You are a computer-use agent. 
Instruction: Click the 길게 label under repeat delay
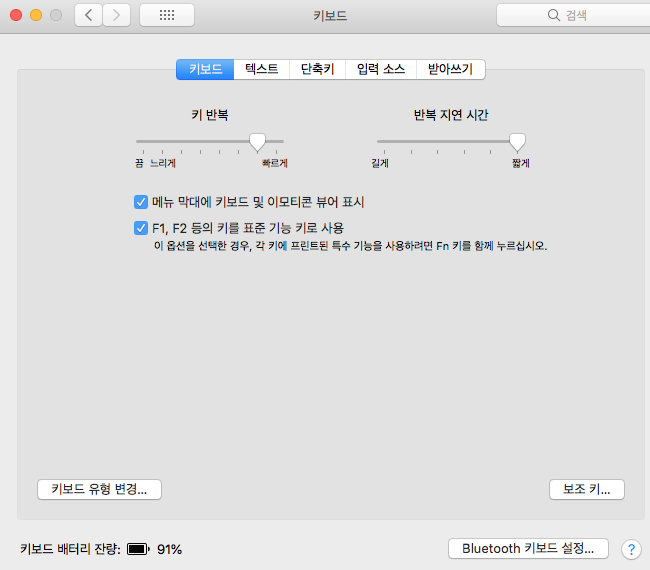pyautogui.click(x=380, y=163)
